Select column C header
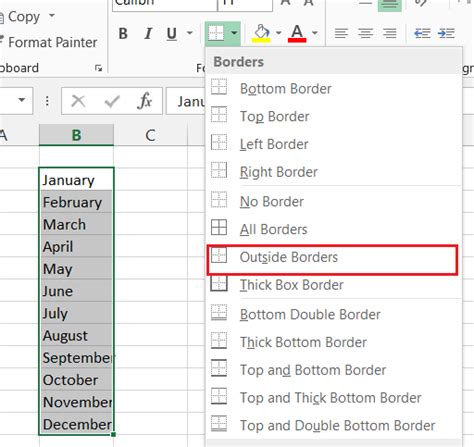 click(150, 135)
